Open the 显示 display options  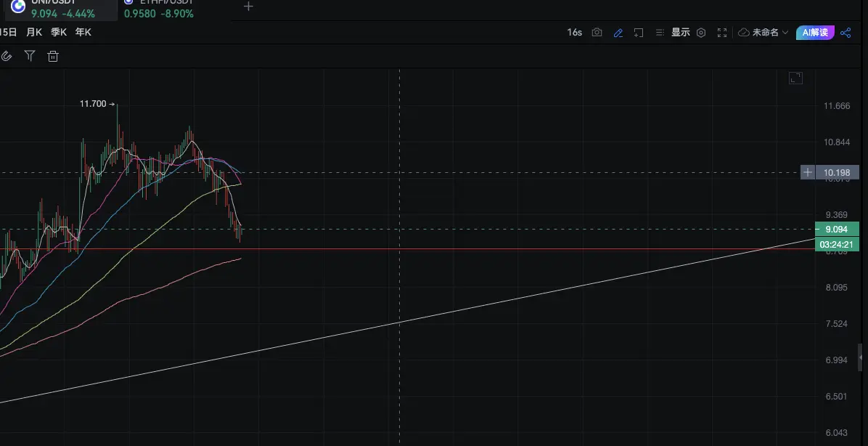[680, 32]
